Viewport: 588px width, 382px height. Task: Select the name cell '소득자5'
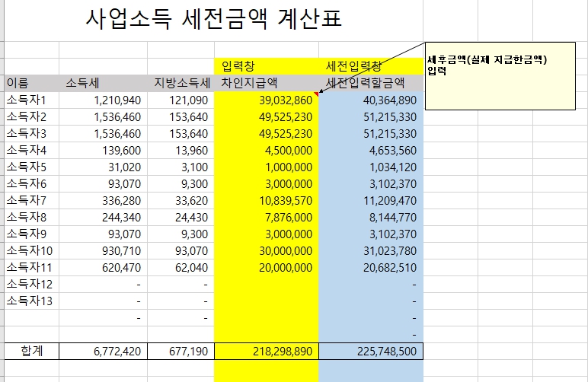point(31,167)
